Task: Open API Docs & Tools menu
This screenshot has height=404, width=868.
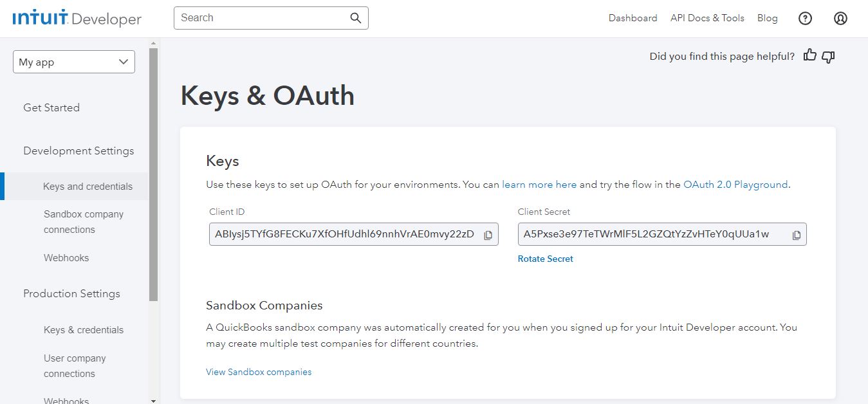Action: [x=707, y=18]
